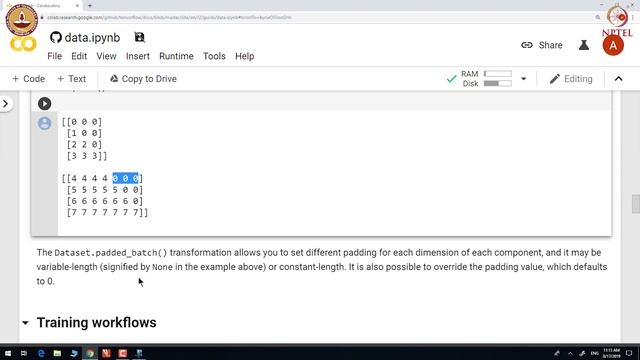Viewport: 640px width, 360px height.
Task: Open the left sidebar panel arrow
Action: (x=5, y=104)
